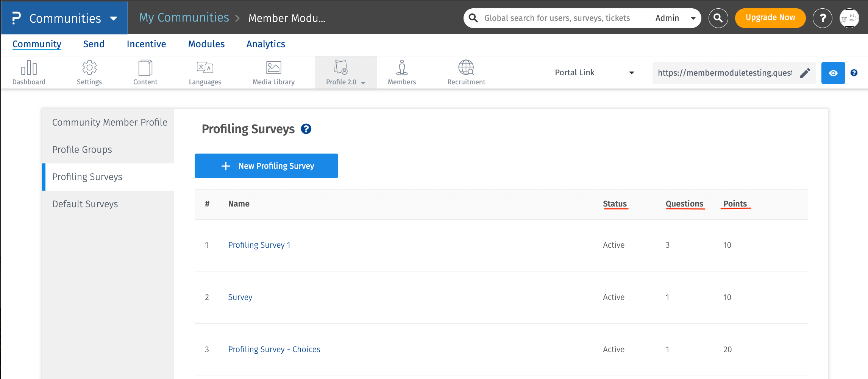
Task: Click the help question mark beside Profiling Surveys
Action: tap(306, 129)
